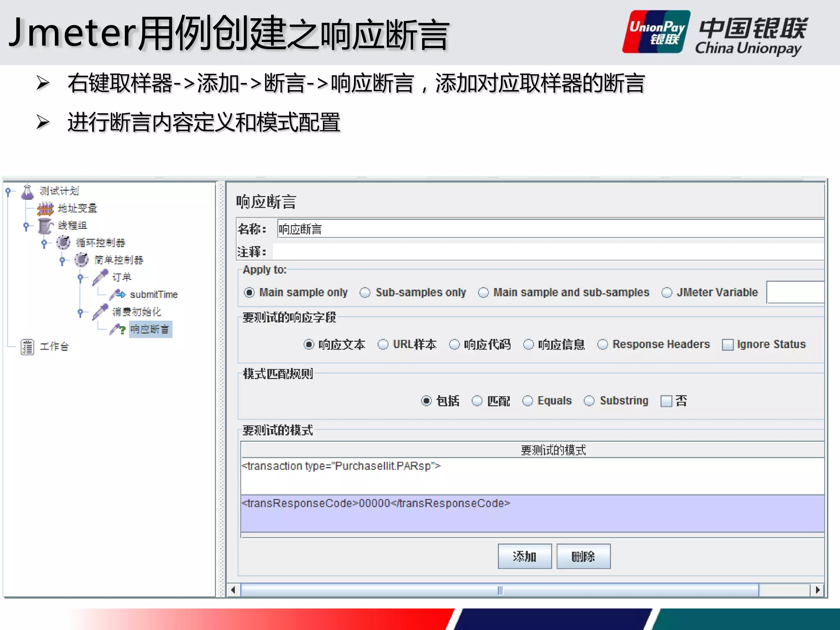Viewport: 840px width, 630px height.
Task: Select Equals pattern matching rule
Action: coord(528,401)
